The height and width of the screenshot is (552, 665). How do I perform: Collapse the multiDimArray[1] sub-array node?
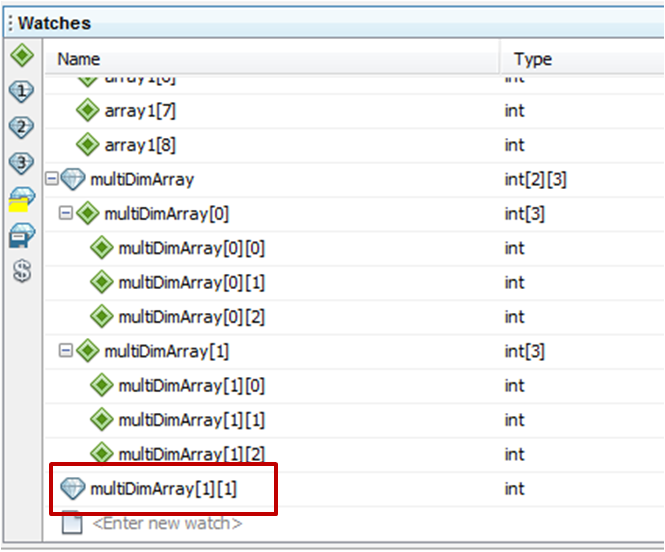[x=66, y=351]
